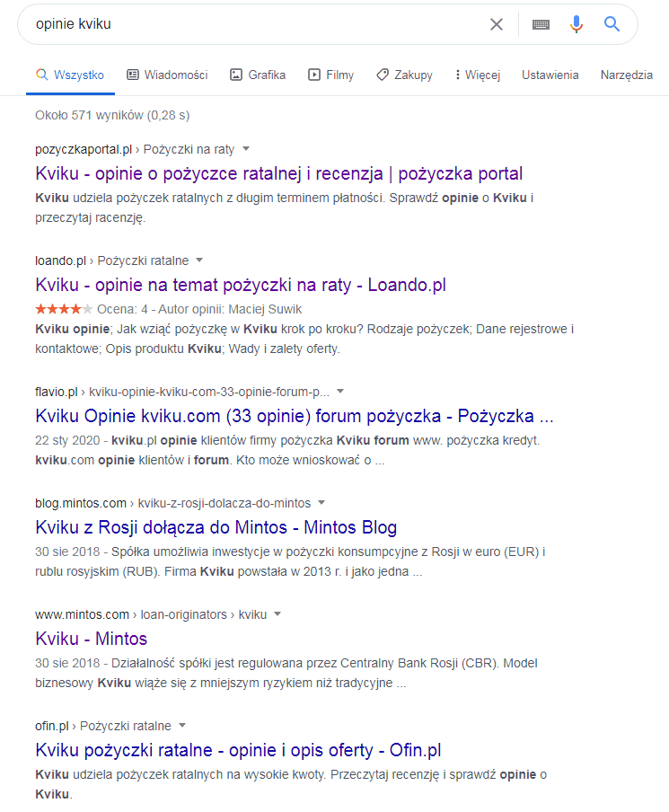
Task: Expand dropdown arrow next to pozyczkaportal.pl
Action: (x=246, y=149)
